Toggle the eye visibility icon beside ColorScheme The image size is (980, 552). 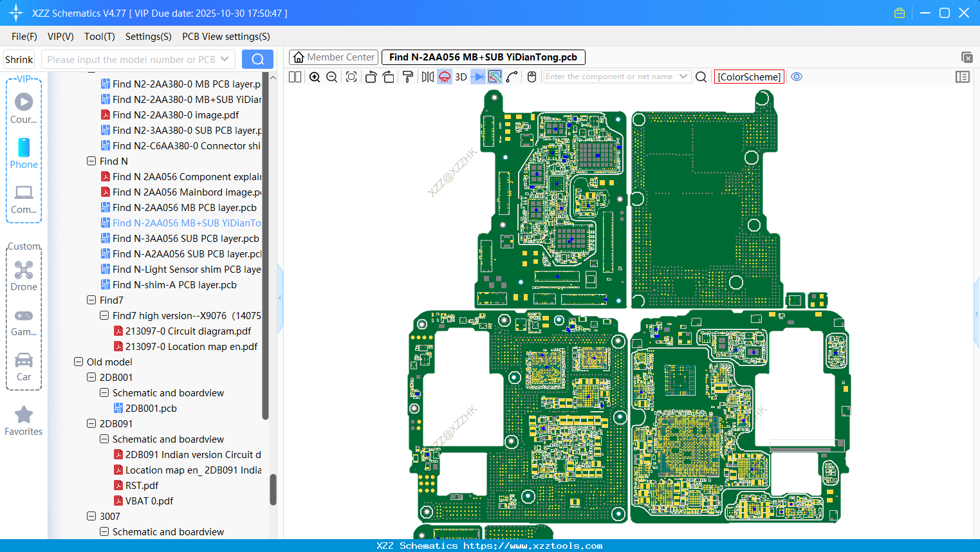pyautogui.click(x=797, y=76)
